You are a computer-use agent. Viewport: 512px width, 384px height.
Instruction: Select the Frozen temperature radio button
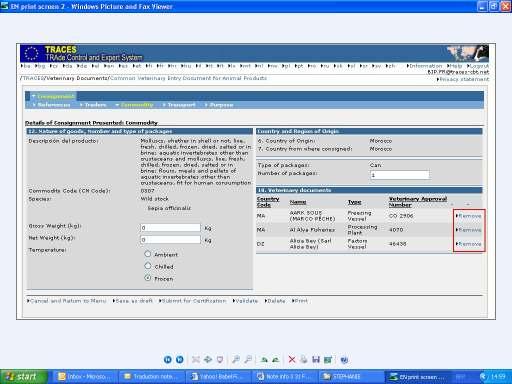coord(148,278)
